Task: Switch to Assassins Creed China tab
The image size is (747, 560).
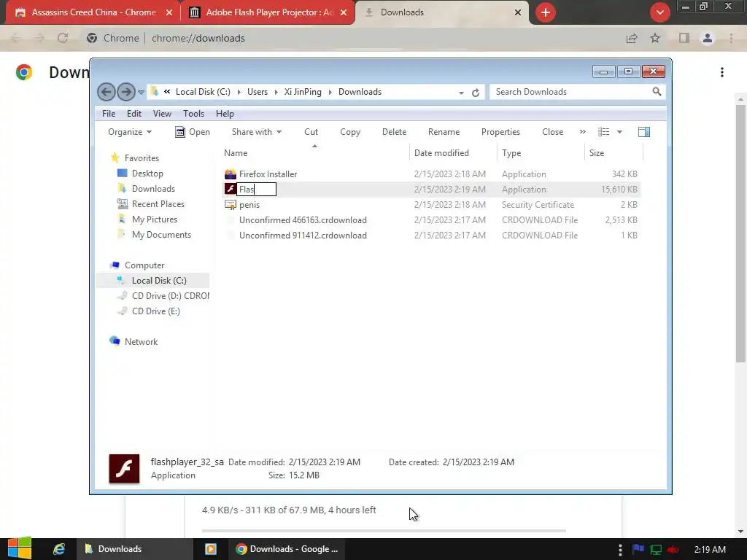Action: coord(93,12)
